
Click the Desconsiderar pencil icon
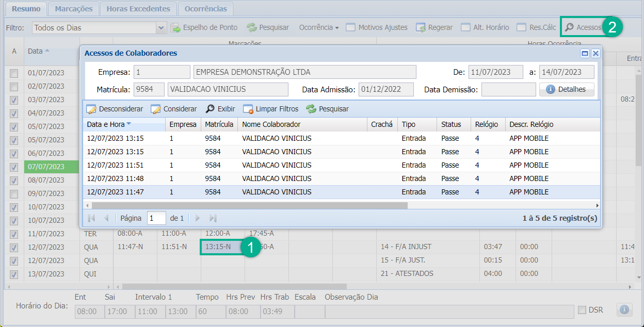click(91, 109)
